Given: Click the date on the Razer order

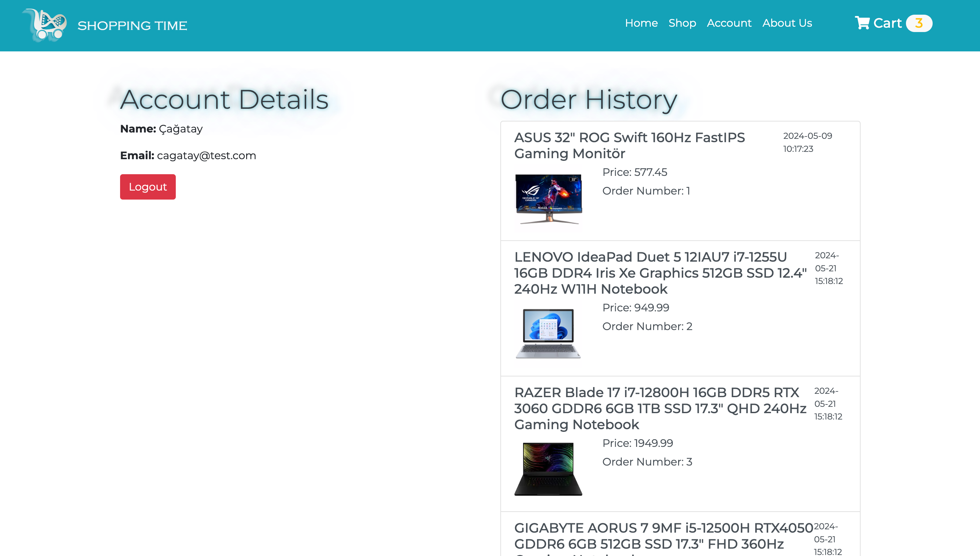Looking at the screenshot, I should (828, 403).
